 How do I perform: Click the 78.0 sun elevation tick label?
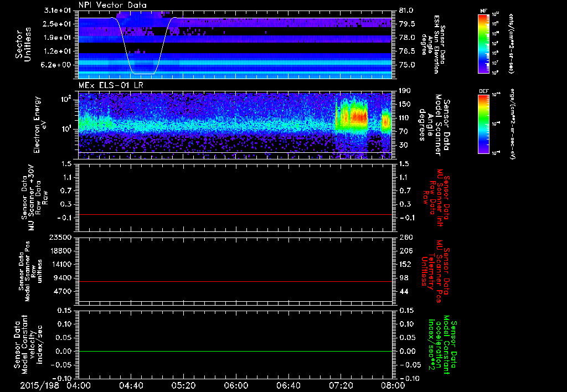tap(407, 38)
